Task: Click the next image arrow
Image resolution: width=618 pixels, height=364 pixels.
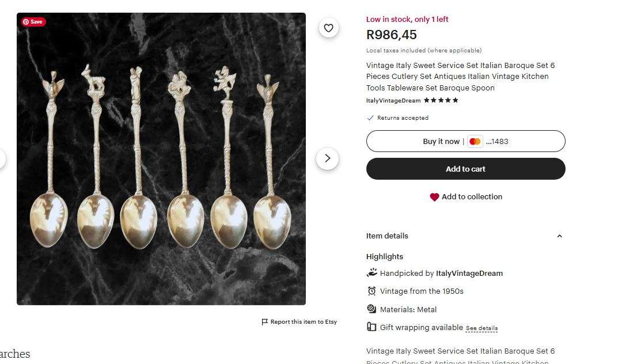Action: pyautogui.click(x=328, y=158)
